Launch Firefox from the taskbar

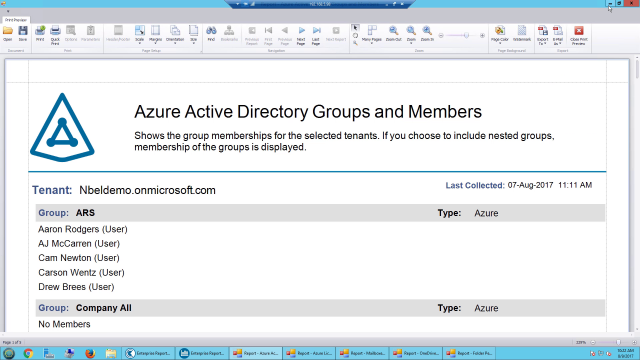[90, 353]
